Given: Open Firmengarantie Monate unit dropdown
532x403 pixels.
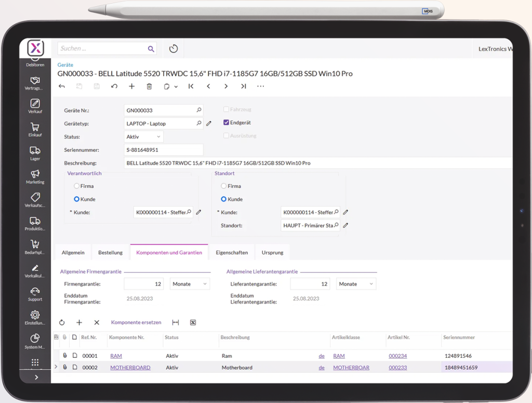Looking at the screenshot, I should click(190, 284).
